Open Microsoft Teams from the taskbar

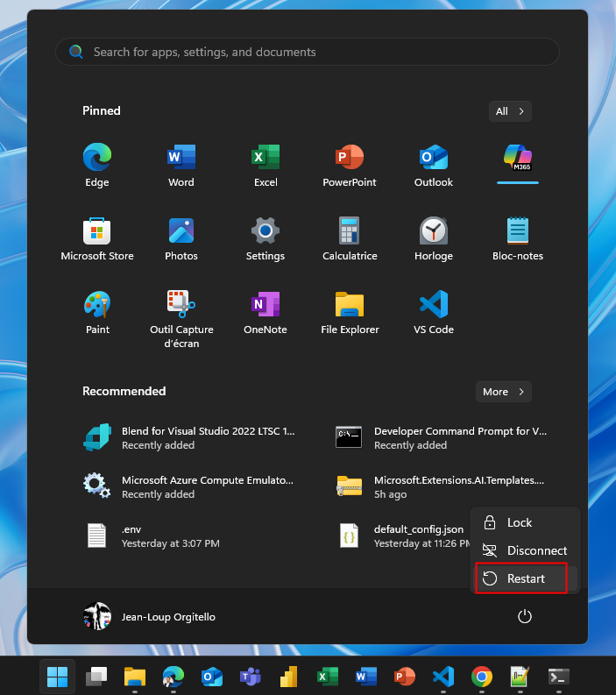(x=251, y=677)
